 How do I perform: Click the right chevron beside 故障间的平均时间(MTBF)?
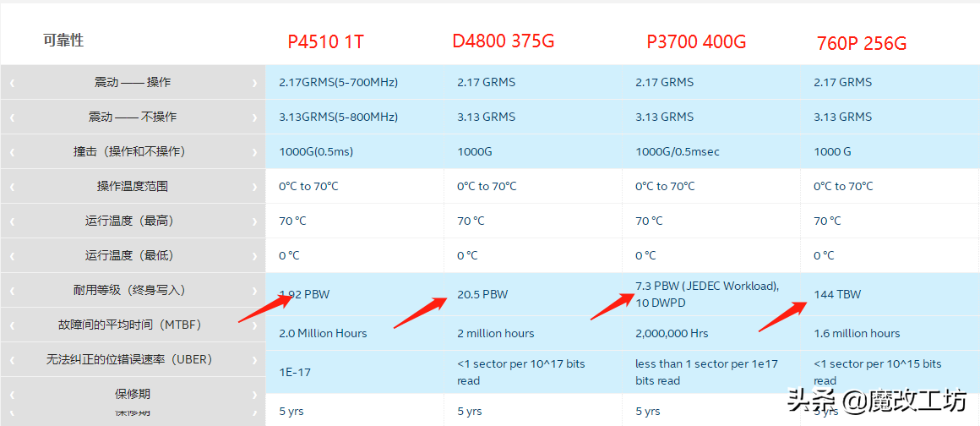coord(254,325)
